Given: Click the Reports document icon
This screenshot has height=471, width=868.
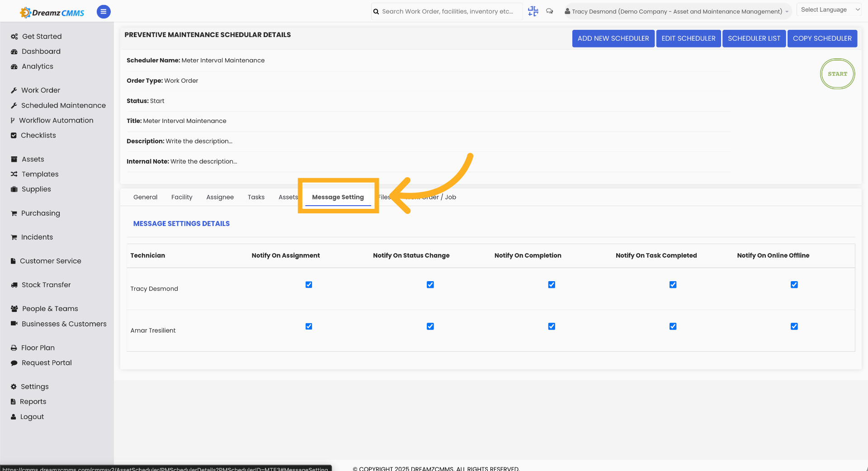Looking at the screenshot, I should [13, 401].
